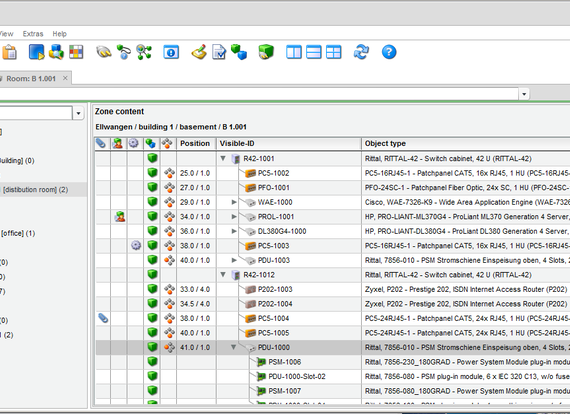Click the person column header icon
Image resolution: width=570 pixels, height=414 pixels.
(x=118, y=144)
